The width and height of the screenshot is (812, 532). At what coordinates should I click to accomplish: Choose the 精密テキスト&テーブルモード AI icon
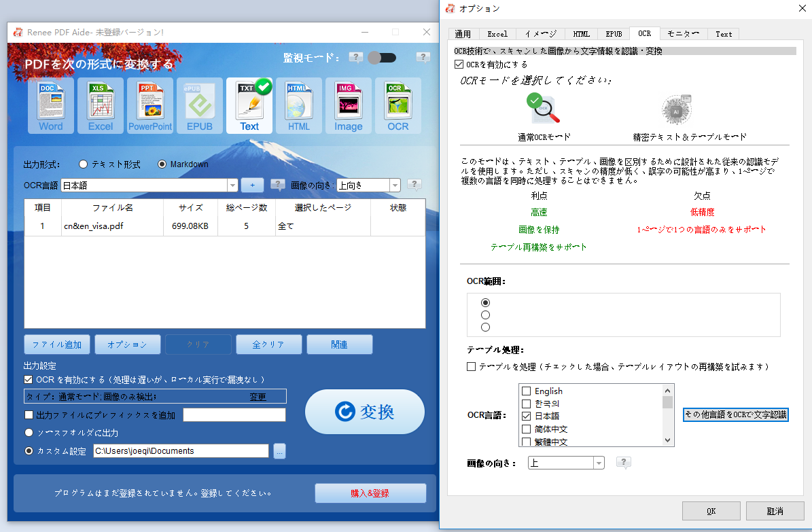[675, 110]
